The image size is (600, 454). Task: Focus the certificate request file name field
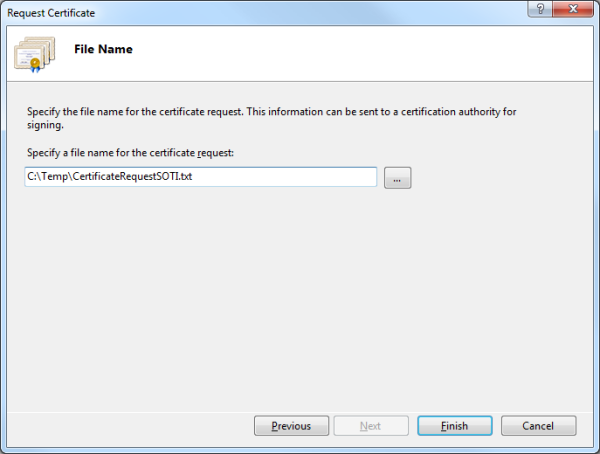201,177
